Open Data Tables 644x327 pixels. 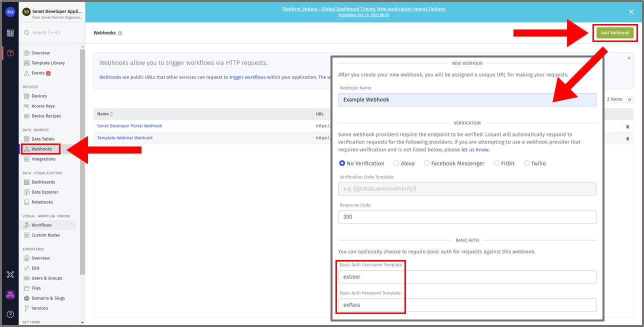coord(42,139)
